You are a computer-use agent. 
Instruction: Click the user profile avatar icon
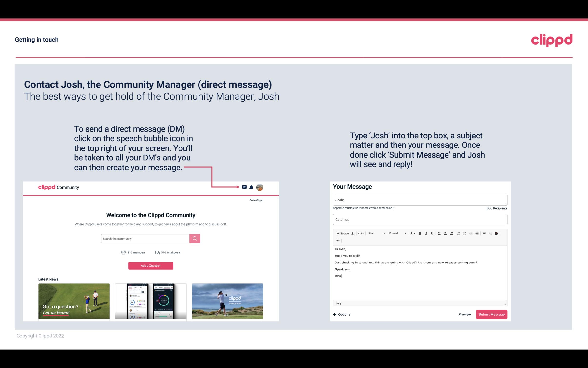tap(260, 187)
